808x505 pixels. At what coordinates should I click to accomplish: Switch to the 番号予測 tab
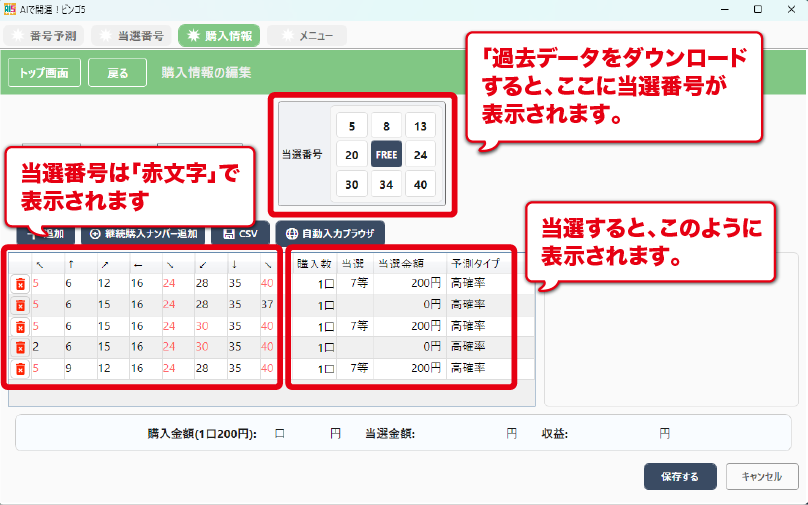pos(44,36)
